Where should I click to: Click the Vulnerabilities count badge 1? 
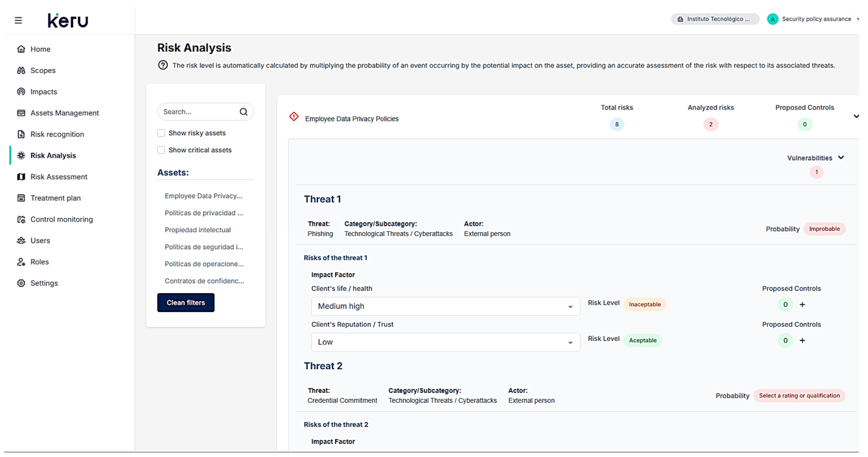point(816,172)
